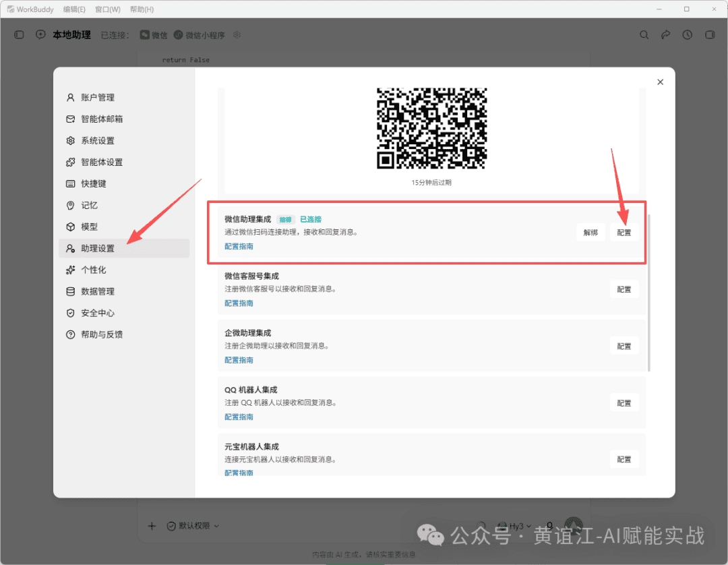The width and height of the screenshot is (728, 565).
Task: Open the 窗口(W) menu
Action: pyautogui.click(x=108, y=9)
